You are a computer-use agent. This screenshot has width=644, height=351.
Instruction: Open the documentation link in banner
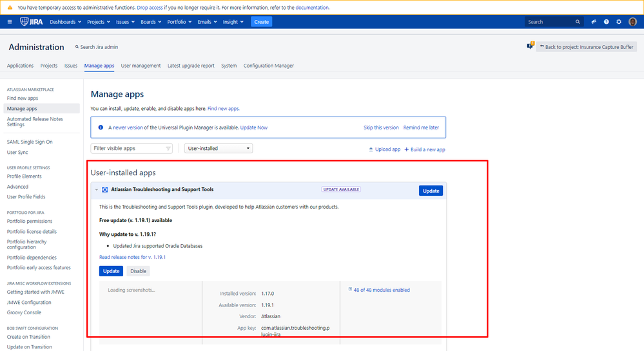312,7
